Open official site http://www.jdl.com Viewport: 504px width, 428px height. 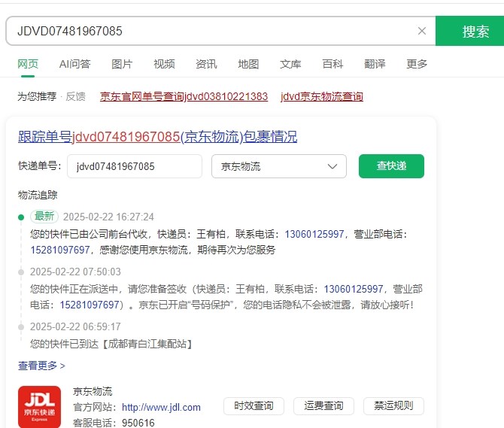(162, 407)
